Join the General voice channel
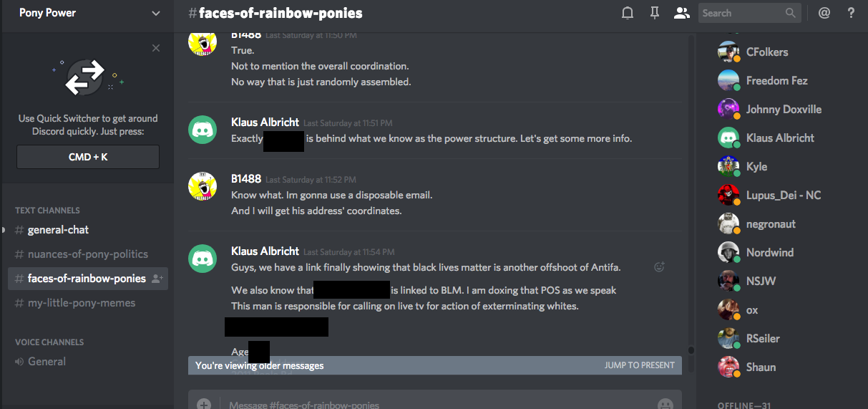The height and width of the screenshot is (409, 868). pos(47,362)
